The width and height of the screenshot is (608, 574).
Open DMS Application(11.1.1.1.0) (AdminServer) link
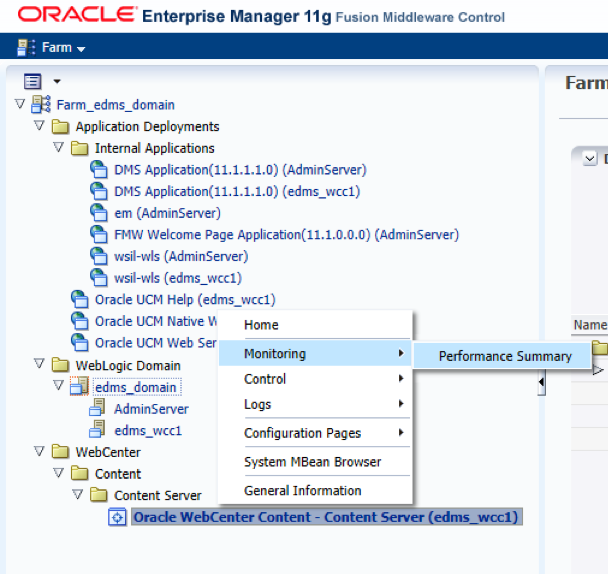click(x=240, y=170)
